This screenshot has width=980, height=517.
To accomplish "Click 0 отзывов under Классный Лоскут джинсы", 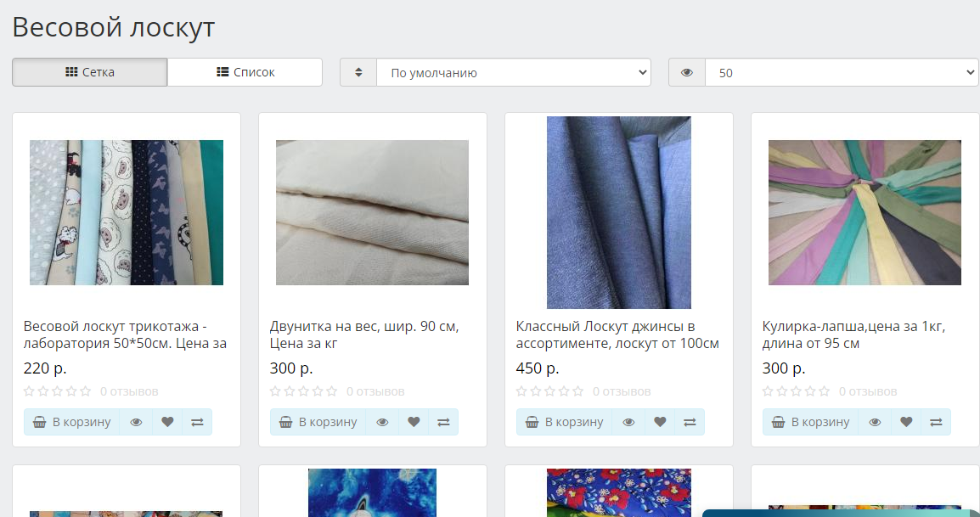I will pyautogui.click(x=622, y=391).
